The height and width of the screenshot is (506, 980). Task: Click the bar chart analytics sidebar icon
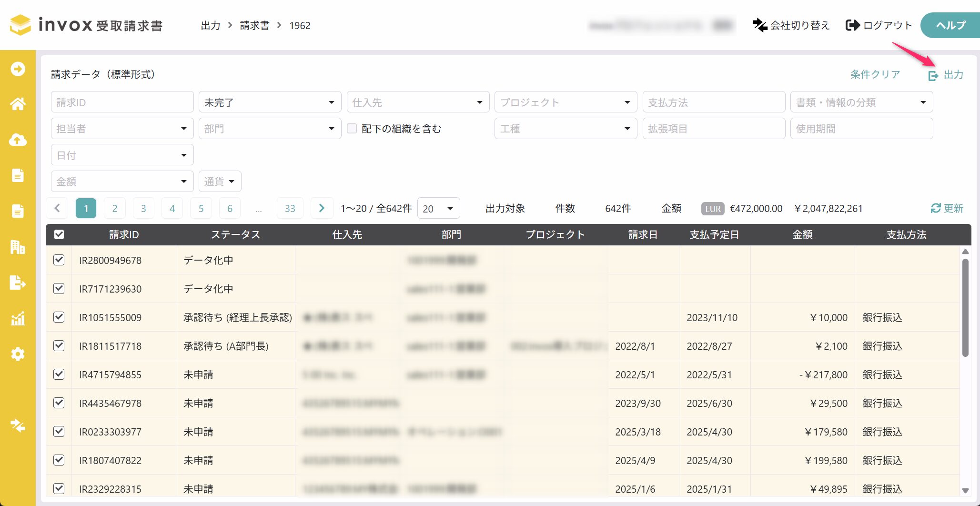click(x=18, y=318)
